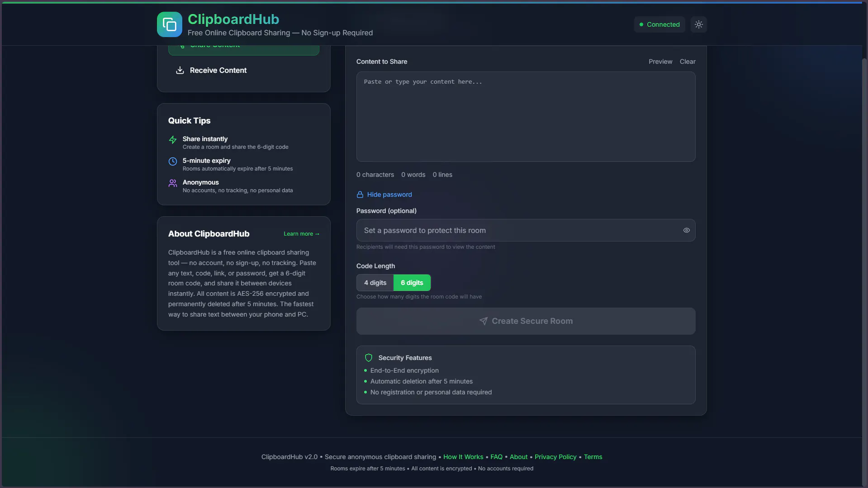Open the Privacy Policy footer link
Viewport: 868px width, 488px height.
pyautogui.click(x=555, y=457)
